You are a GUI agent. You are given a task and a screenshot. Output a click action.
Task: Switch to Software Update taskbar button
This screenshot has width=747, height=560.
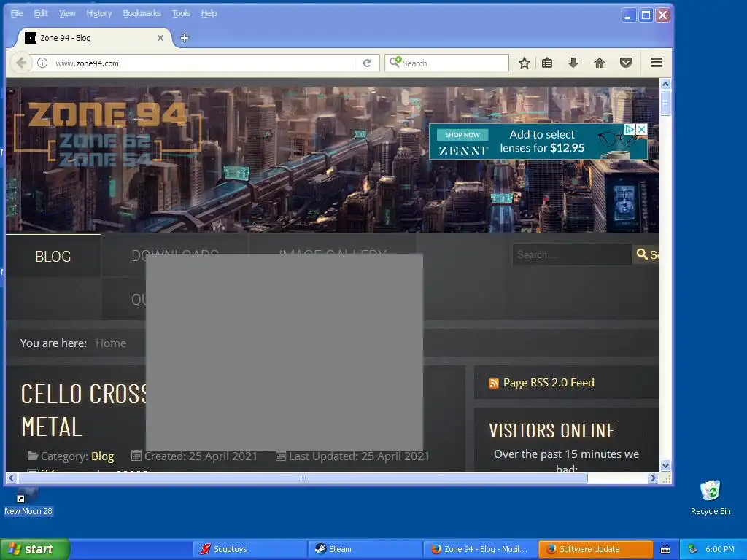pyautogui.click(x=595, y=549)
